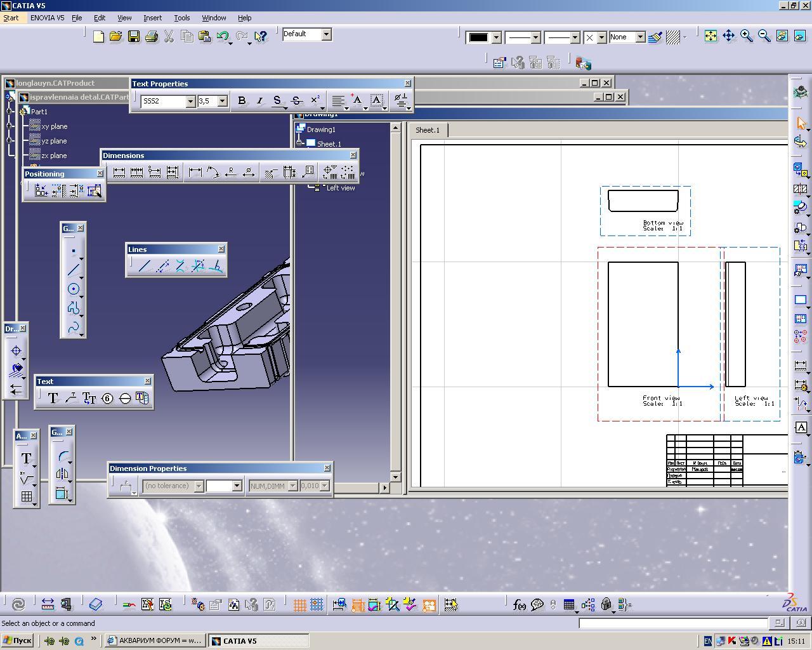Click the What's This help icon
This screenshot has width=812, height=650.
coord(259,37)
